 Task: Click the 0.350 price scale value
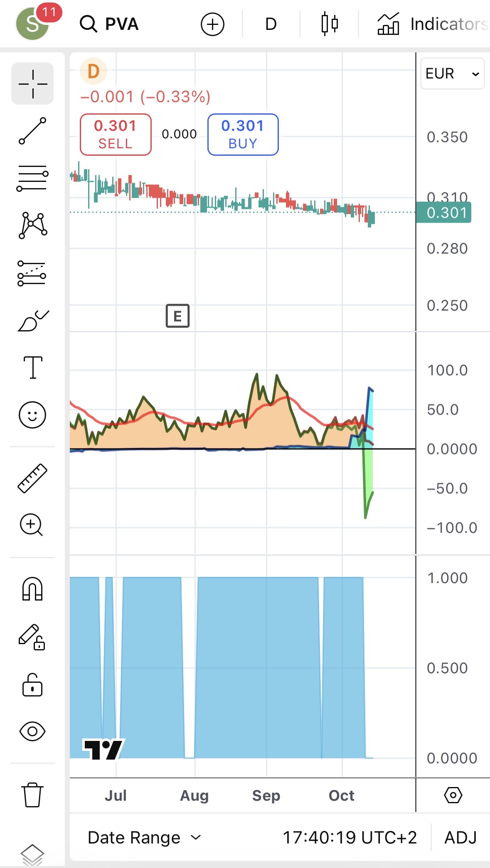point(447,137)
